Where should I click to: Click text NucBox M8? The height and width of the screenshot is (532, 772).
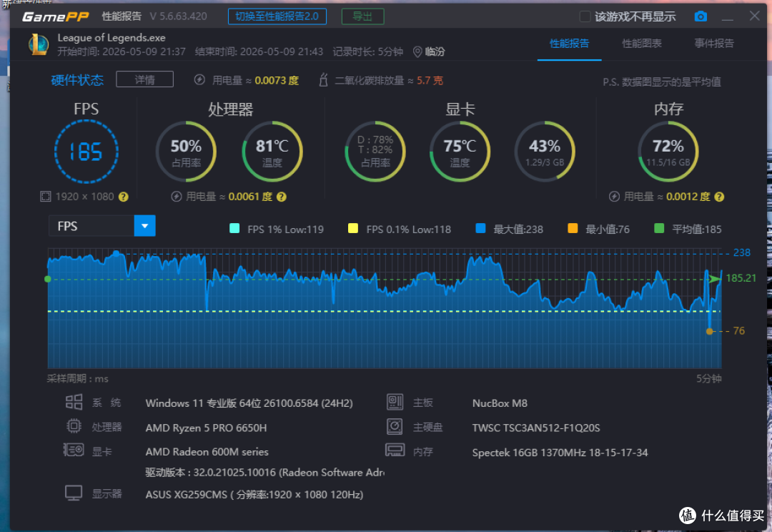pyautogui.click(x=500, y=403)
